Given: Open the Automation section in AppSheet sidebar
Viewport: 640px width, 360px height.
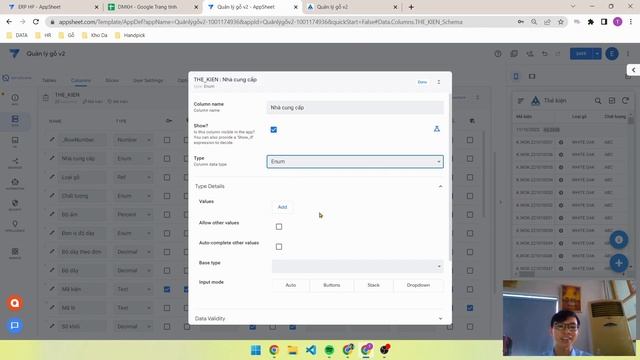Looking at the screenshot, I should pyautogui.click(x=15, y=183).
